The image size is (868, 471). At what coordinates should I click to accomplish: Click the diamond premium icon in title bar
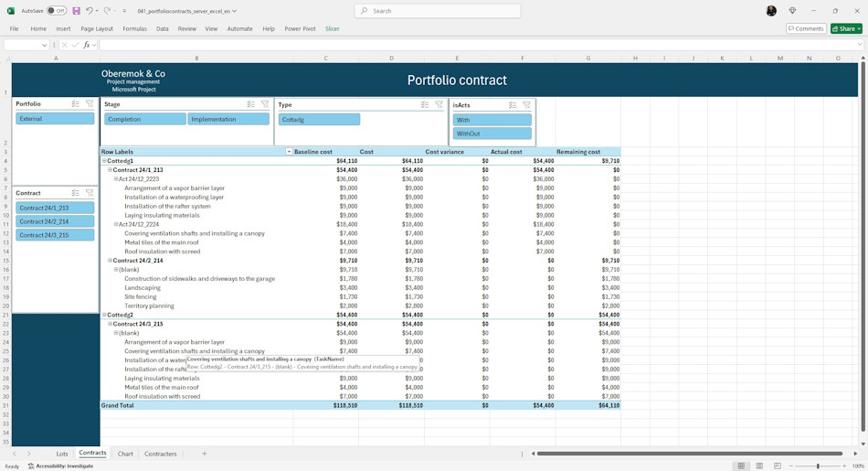pos(793,11)
